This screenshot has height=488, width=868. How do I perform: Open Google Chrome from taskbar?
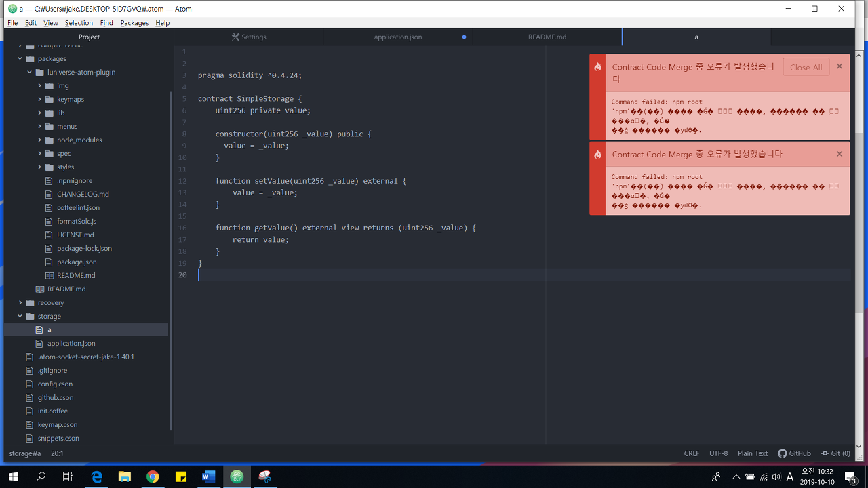point(153,476)
